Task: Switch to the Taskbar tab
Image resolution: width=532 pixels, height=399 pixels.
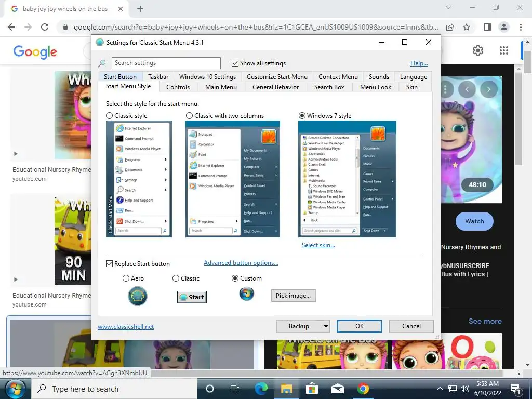Action: (158, 77)
